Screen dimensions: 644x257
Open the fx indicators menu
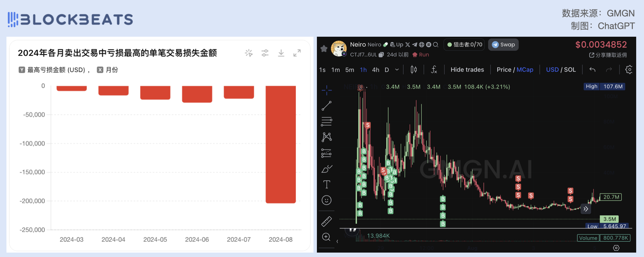[434, 70]
